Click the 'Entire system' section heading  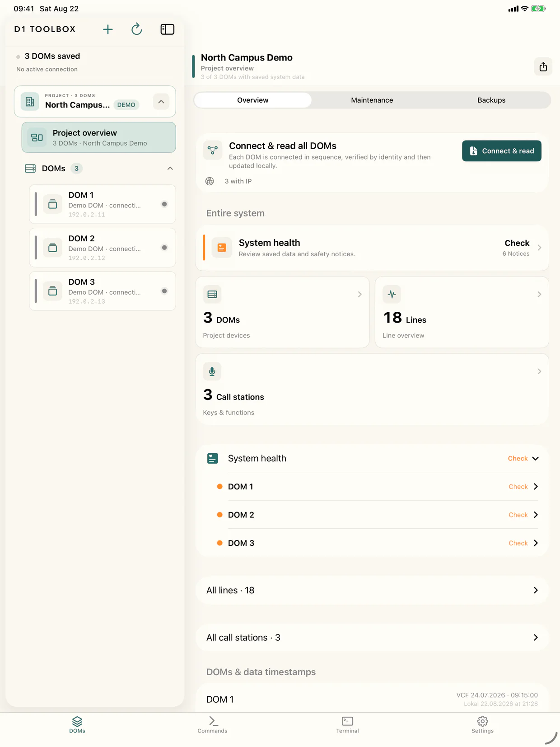coord(235,213)
